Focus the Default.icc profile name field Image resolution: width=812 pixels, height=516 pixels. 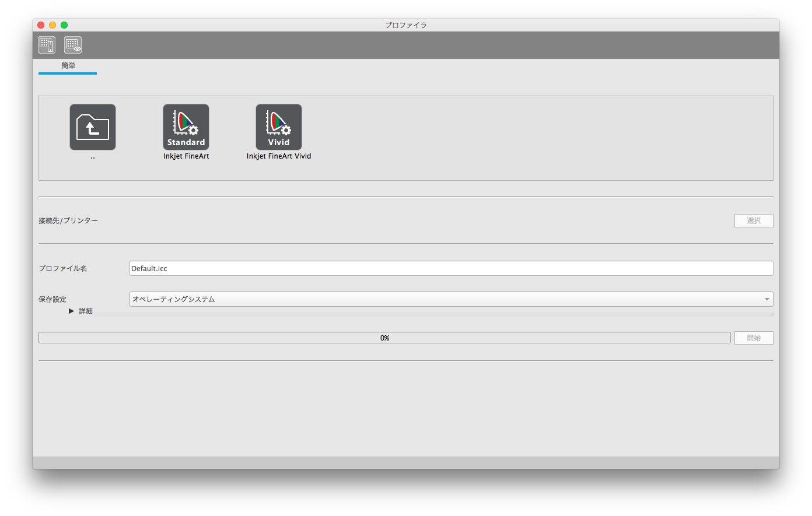(452, 268)
